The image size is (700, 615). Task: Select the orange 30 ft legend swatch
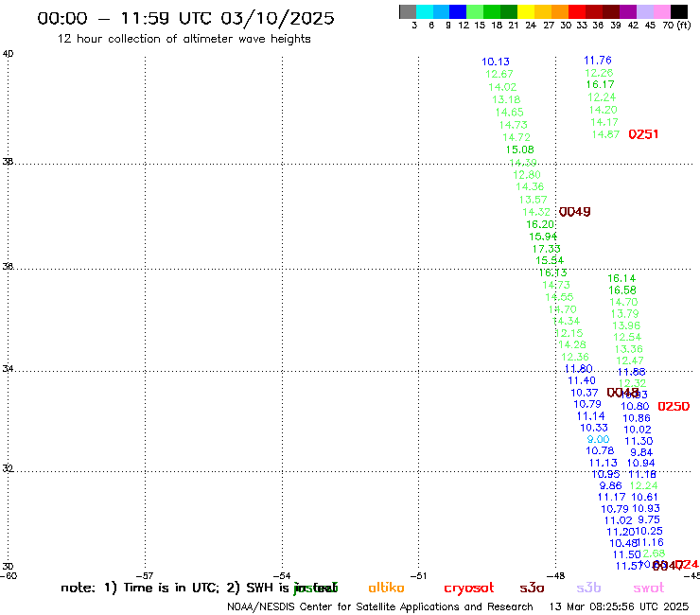click(560, 11)
